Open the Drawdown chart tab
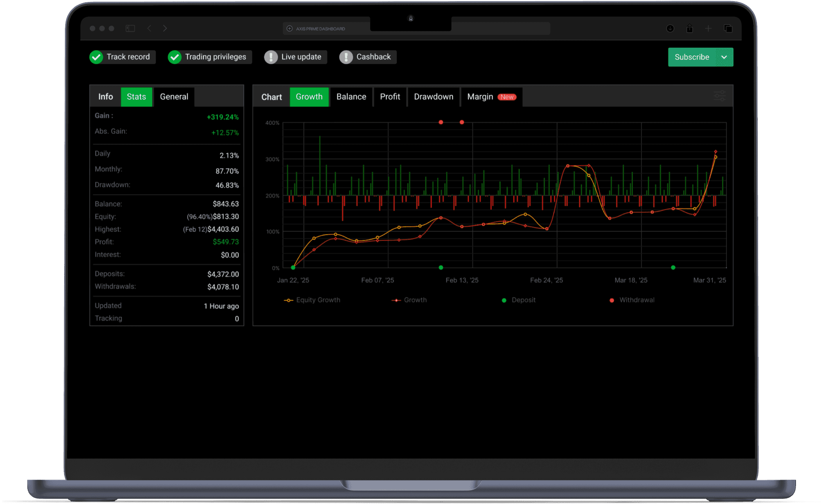Screen dimensions: 823x504 pos(433,97)
